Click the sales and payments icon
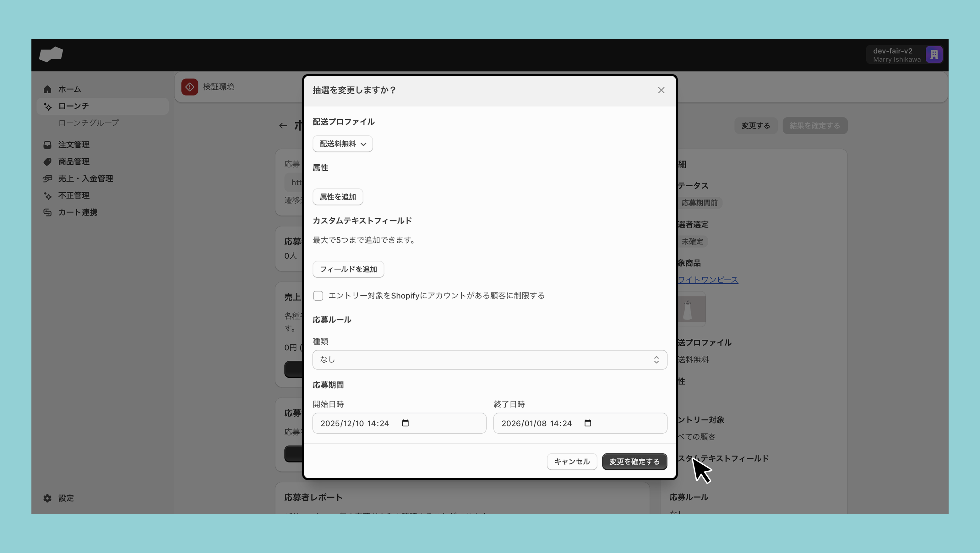Screen dimensions: 980x553 click(47, 178)
